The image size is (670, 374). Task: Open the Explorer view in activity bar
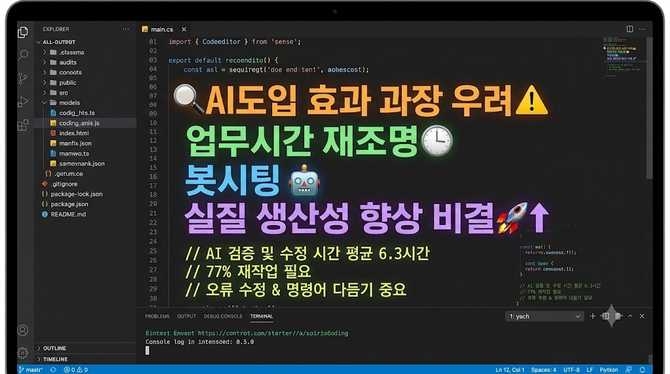click(23, 32)
